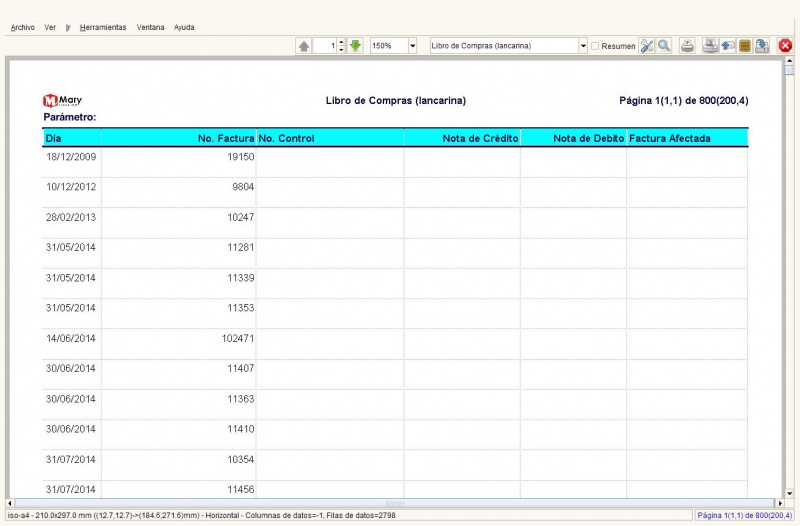Select invoice number 11456
Screen dimensions: 800x526
click(x=241, y=489)
